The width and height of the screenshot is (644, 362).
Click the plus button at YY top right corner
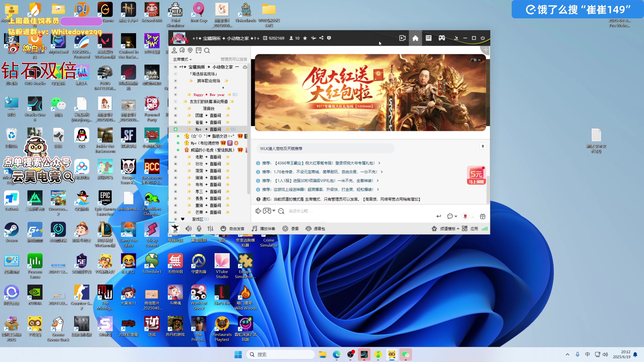[486, 50]
